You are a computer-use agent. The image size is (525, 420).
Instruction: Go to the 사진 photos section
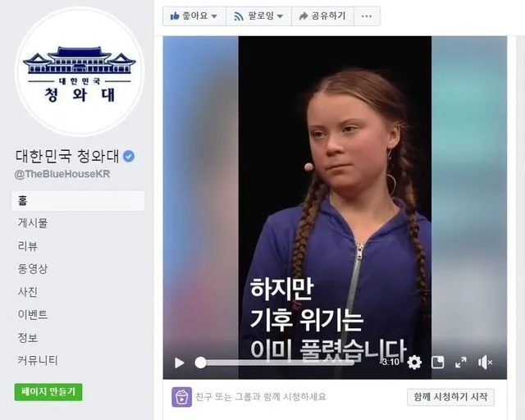click(28, 292)
